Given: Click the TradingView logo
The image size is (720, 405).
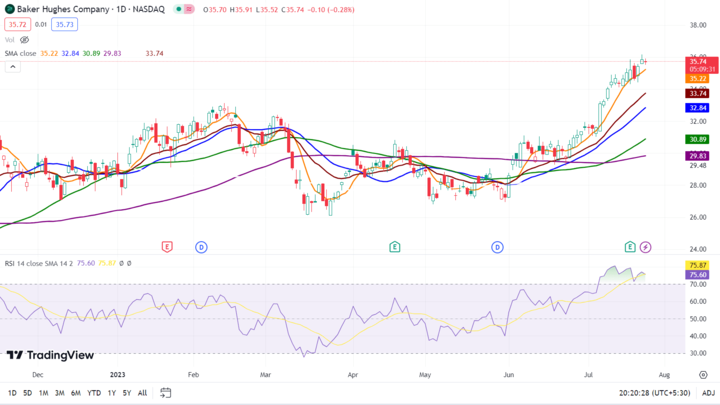Looking at the screenshot, I should click(51, 355).
